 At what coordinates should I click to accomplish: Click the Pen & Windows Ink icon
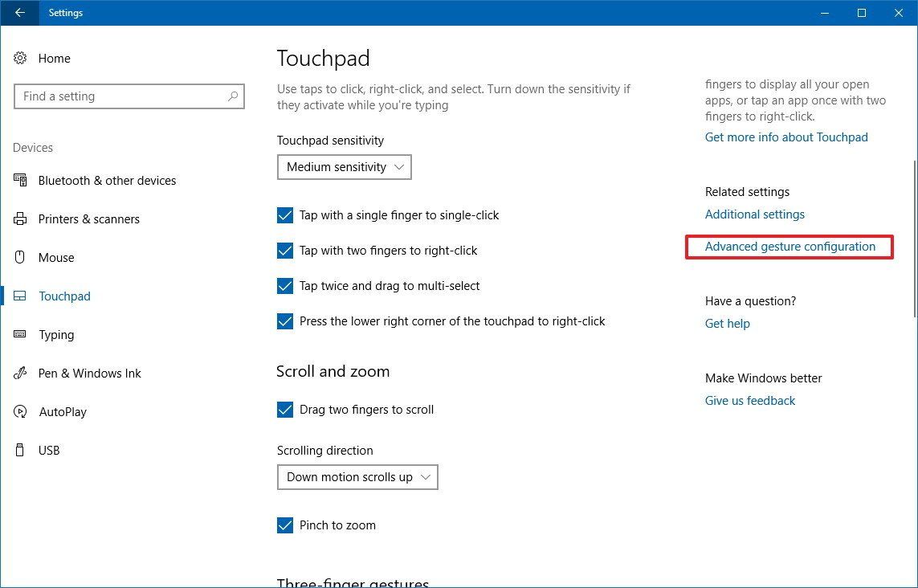(19, 373)
